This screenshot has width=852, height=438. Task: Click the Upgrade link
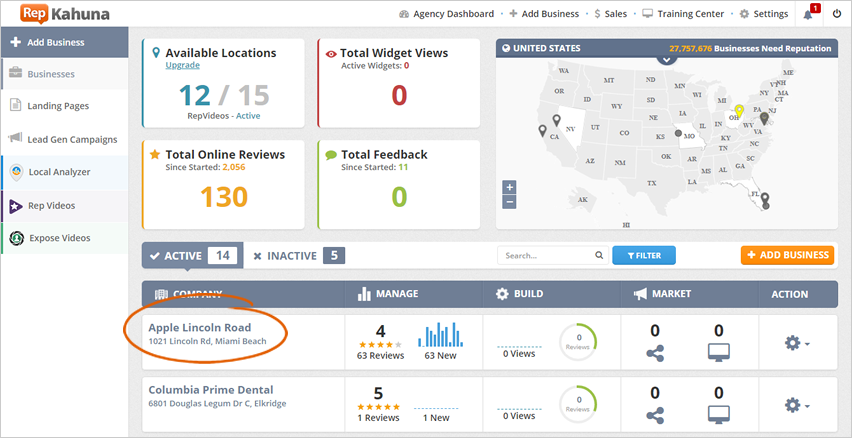182,65
